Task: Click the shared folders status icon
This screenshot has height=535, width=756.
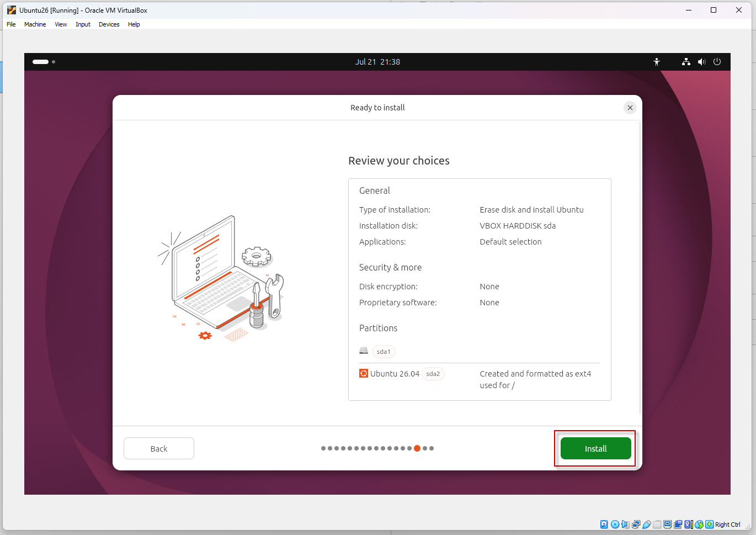Action: [657, 525]
